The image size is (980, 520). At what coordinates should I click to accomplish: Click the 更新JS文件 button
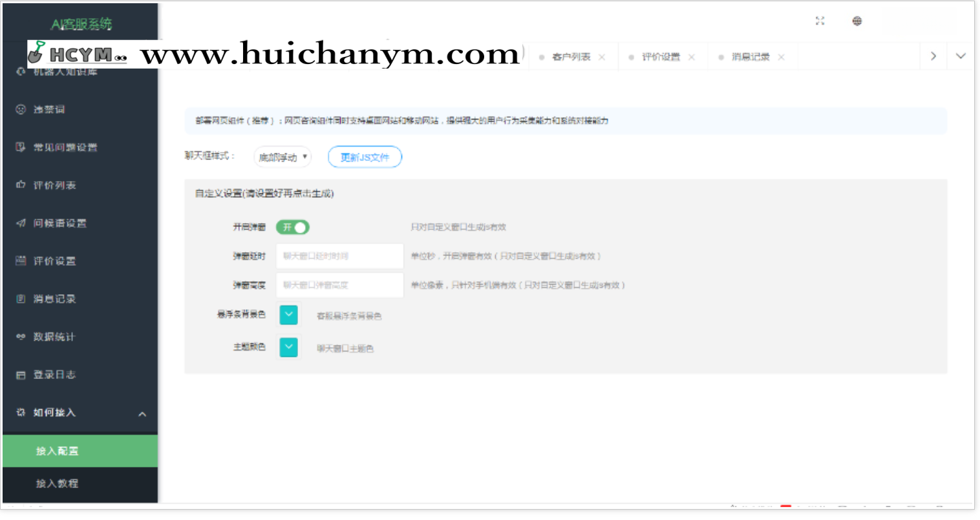pos(365,157)
